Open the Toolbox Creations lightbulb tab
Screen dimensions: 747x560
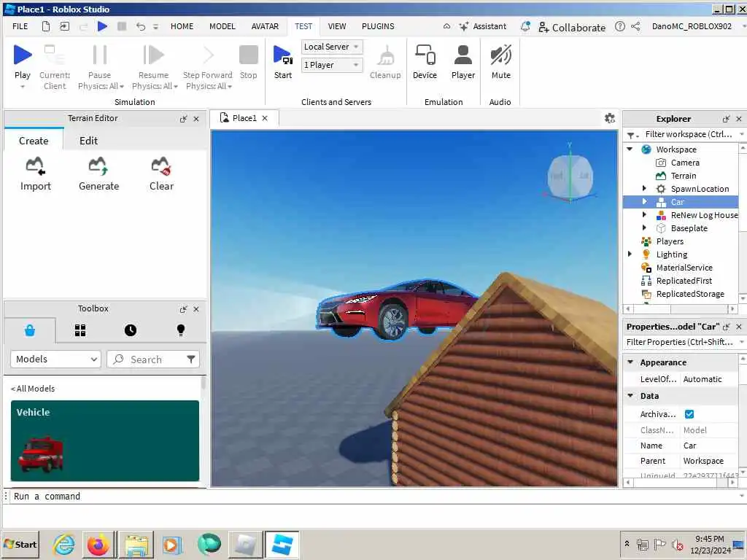(181, 330)
